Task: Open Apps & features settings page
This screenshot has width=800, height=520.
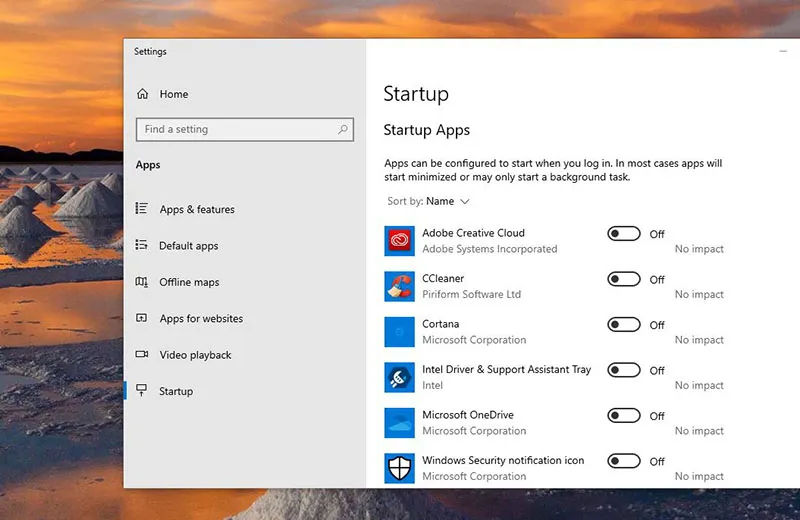Action: coord(196,210)
